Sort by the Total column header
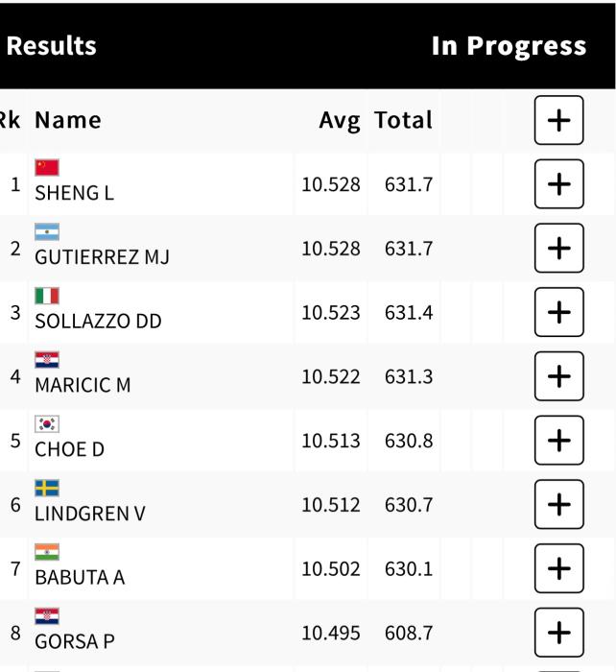The height and width of the screenshot is (672, 616). point(403,120)
